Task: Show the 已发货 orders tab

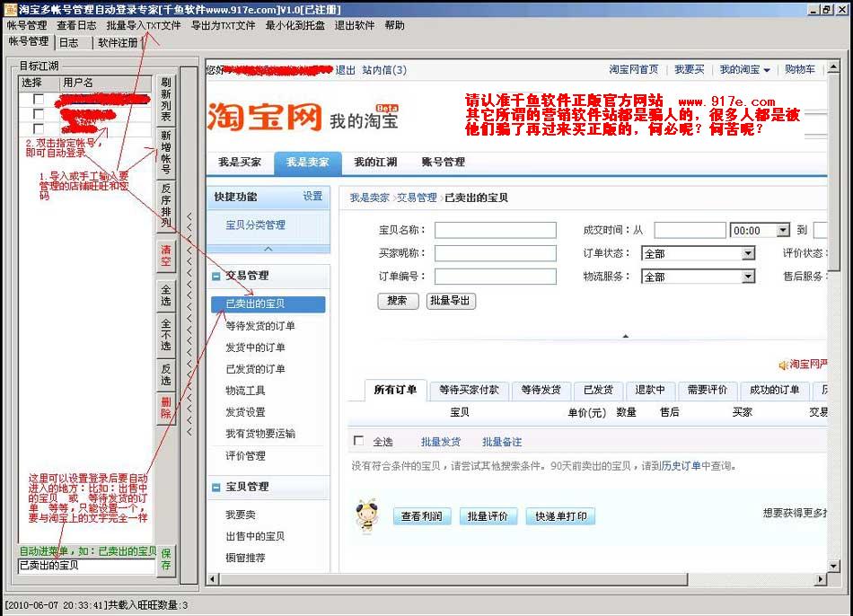Action: (598, 391)
